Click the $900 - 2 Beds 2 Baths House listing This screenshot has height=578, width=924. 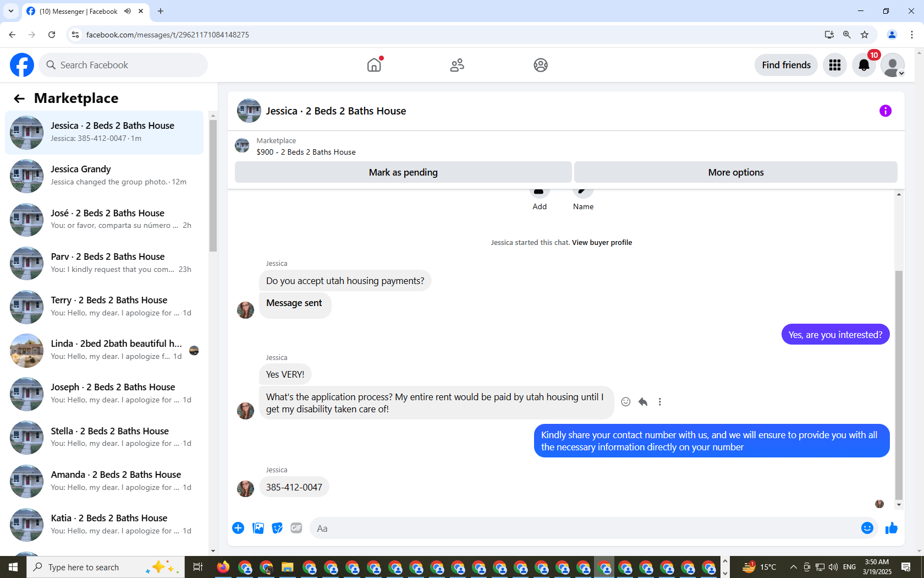click(x=306, y=152)
